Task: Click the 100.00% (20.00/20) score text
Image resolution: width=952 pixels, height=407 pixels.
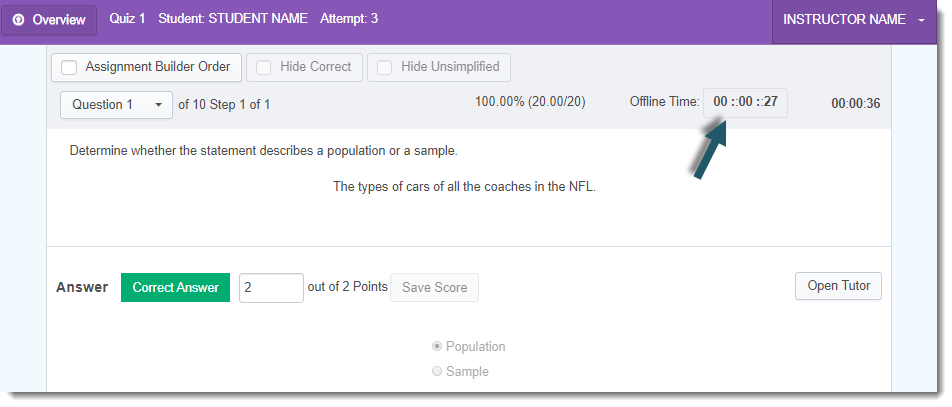Action: [530, 102]
